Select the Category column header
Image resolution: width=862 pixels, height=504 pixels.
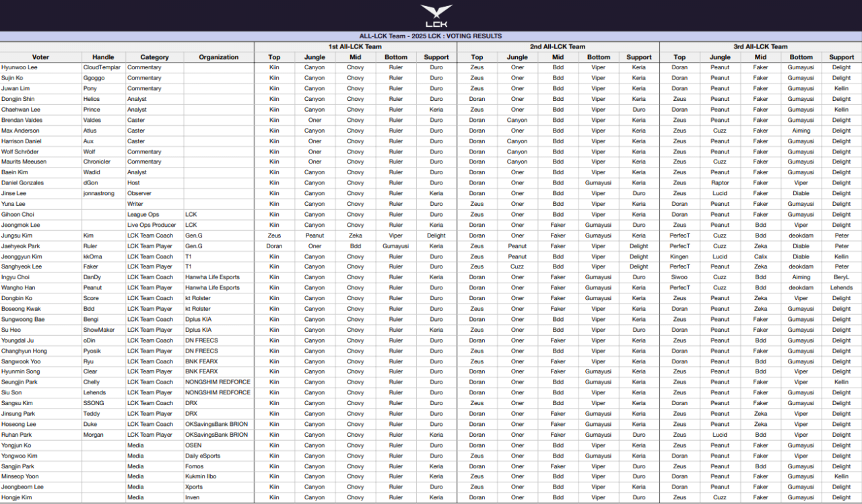point(154,57)
